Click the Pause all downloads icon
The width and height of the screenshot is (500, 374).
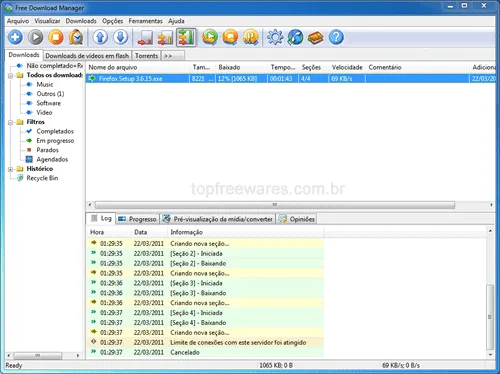pos(251,37)
